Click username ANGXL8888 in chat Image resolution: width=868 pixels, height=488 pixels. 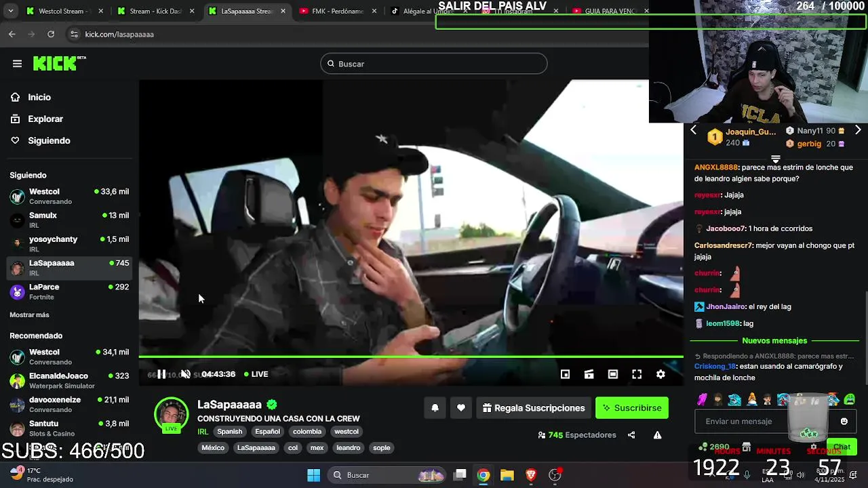[x=716, y=167]
